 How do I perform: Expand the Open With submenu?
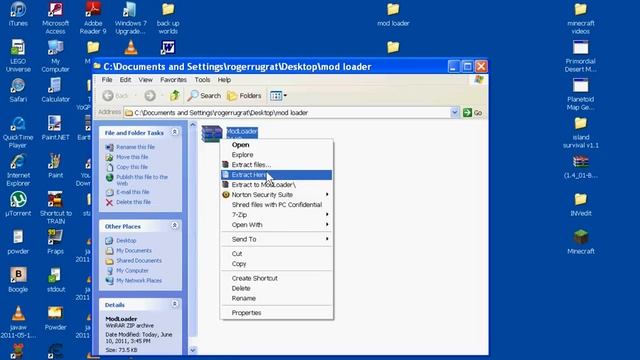276,224
